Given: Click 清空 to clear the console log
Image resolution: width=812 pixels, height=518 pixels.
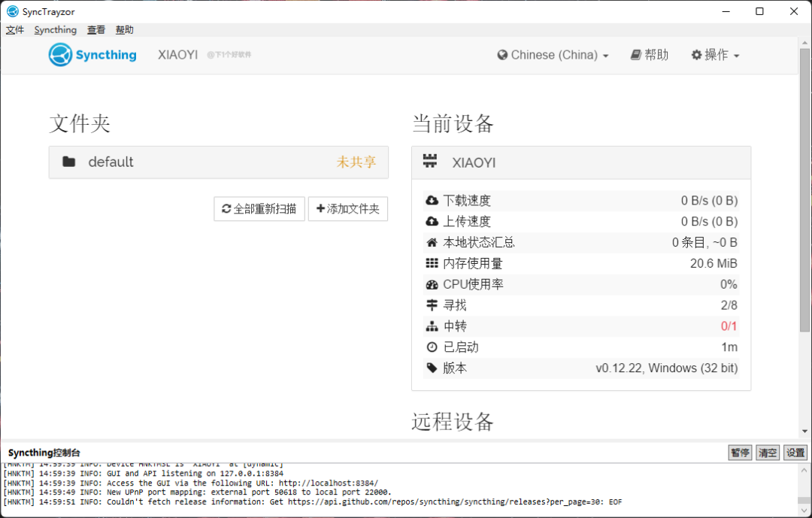Looking at the screenshot, I should tap(767, 452).
